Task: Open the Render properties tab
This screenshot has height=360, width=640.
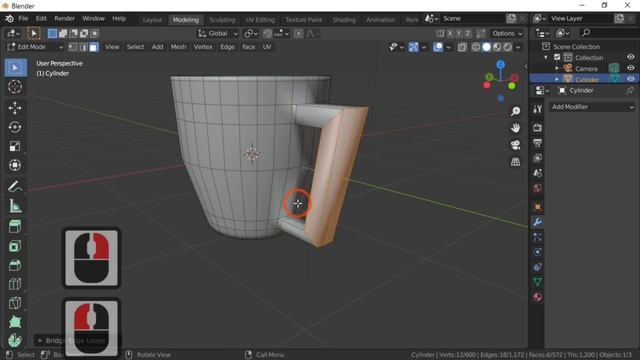Action: [538, 128]
